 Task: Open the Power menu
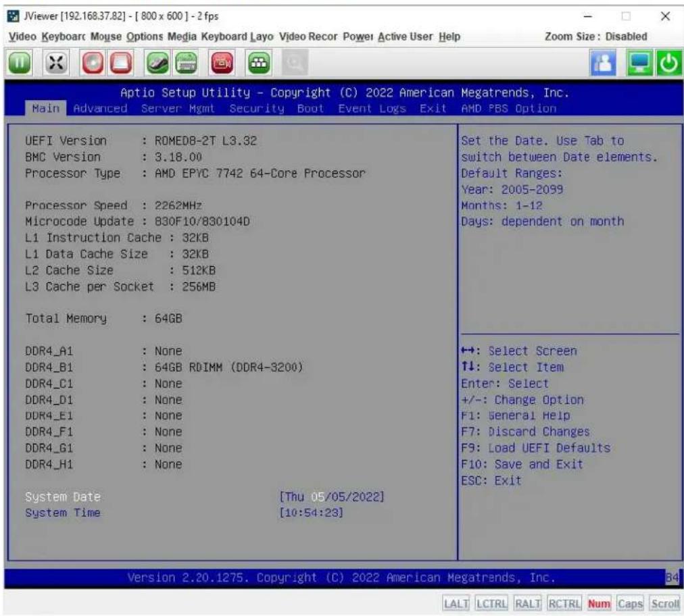[x=358, y=36]
